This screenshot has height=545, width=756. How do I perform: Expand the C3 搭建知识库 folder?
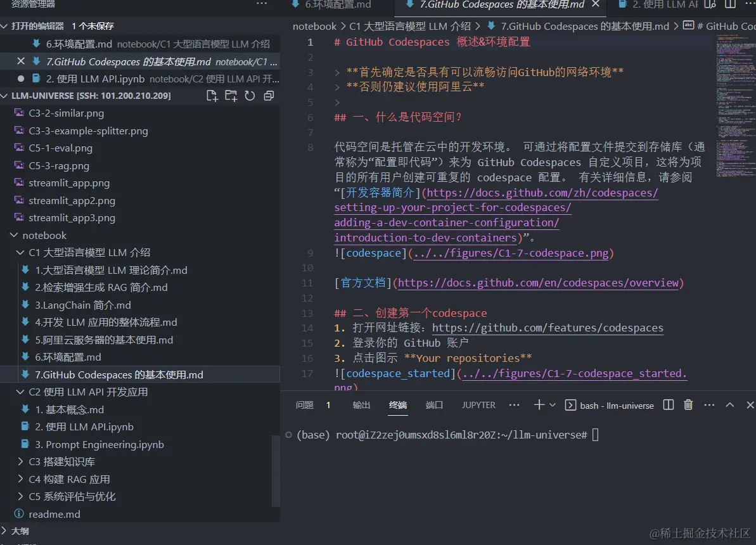[x=20, y=461]
